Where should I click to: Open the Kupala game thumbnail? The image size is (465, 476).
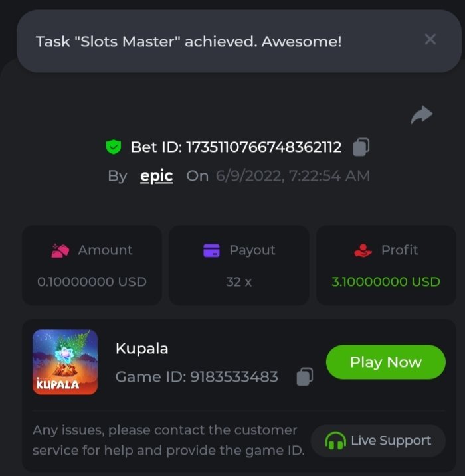(65, 362)
